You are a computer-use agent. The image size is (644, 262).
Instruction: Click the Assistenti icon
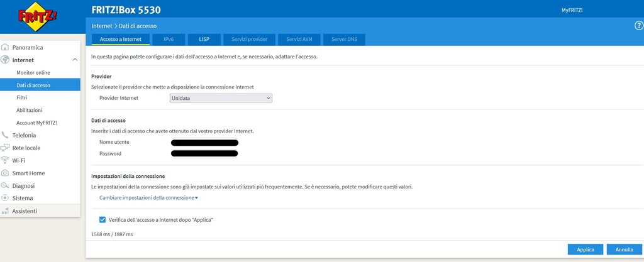point(5,211)
